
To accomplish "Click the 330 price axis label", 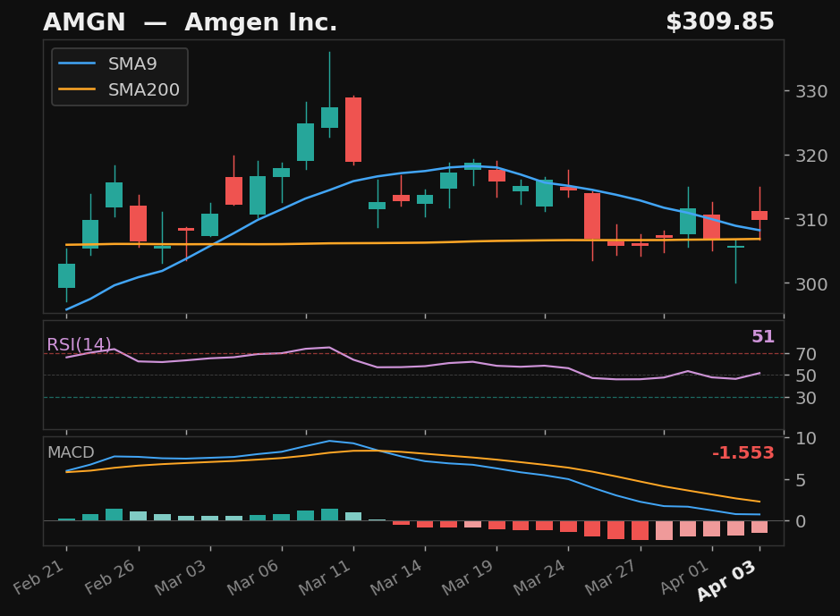I will tap(811, 91).
